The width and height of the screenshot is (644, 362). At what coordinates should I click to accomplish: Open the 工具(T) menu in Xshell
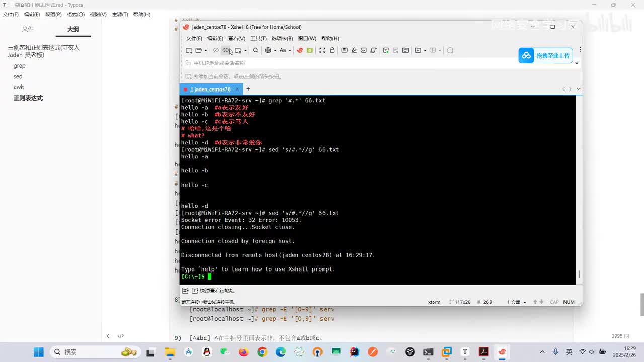point(259,38)
